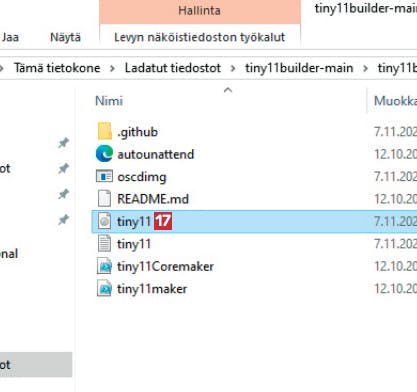Click the README.md document icon

(104, 198)
